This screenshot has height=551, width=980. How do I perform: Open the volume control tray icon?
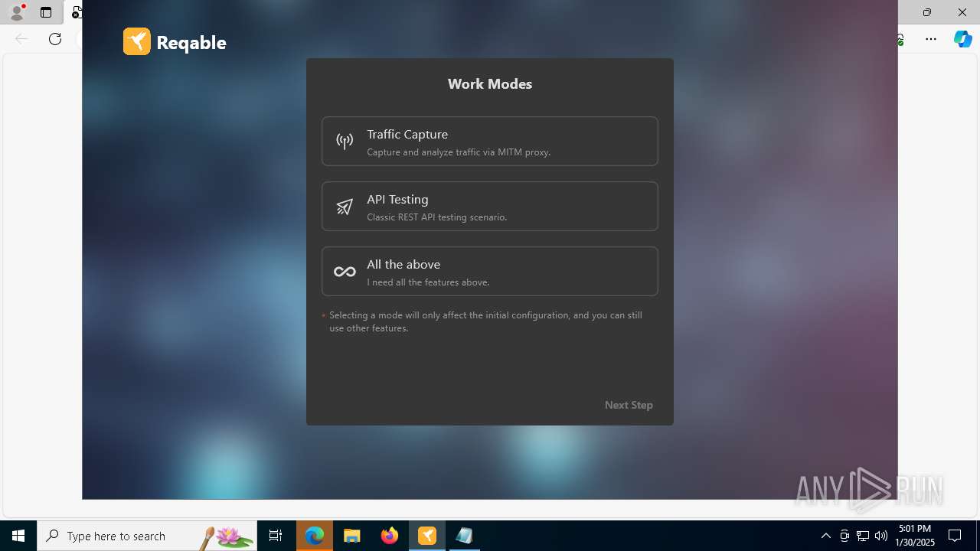[881, 536]
